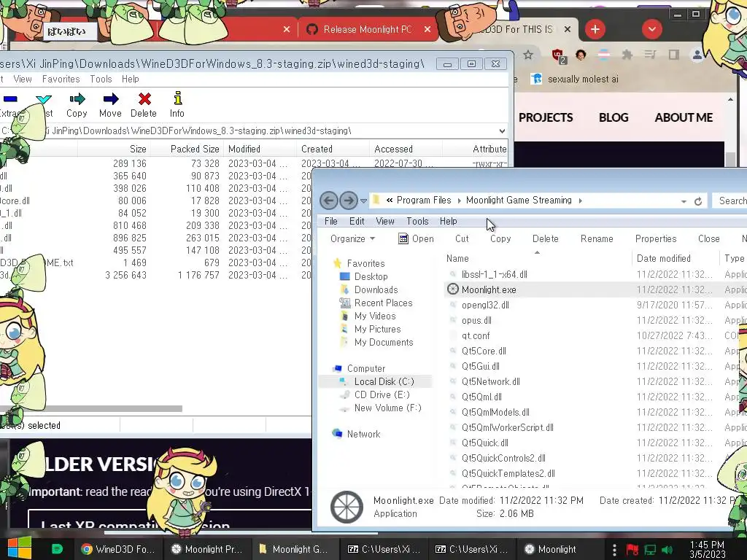Click the Move arrow icon in 7-Zip
The image size is (747, 560).
[x=111, y=99]
